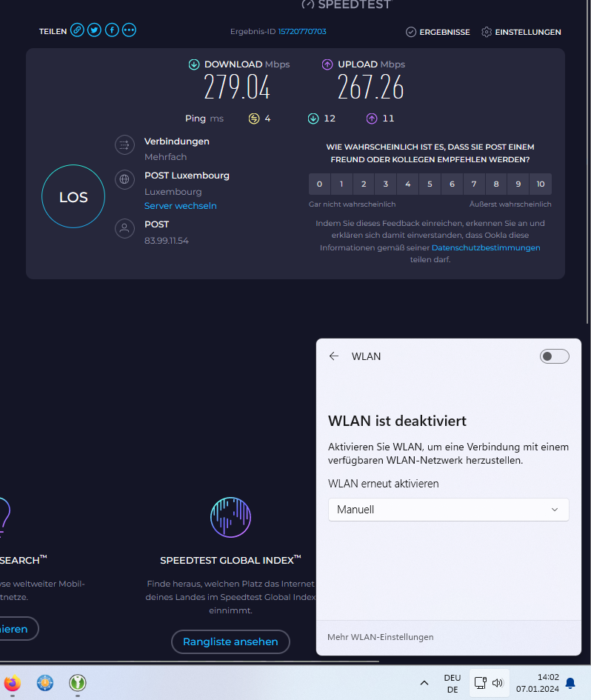Open the Datenschutzbestimmungen privacy link
Viewport: 591px width, 700px height.
click(486, 247)
